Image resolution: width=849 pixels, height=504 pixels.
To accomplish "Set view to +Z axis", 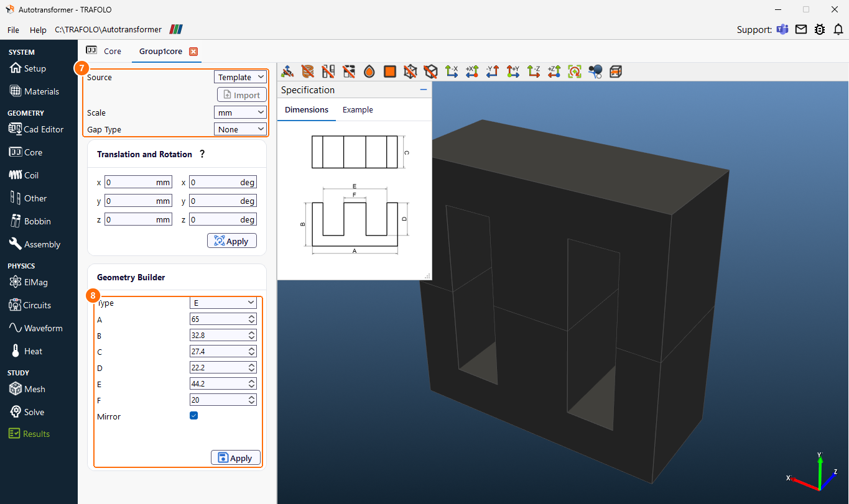I will point(554,71).
